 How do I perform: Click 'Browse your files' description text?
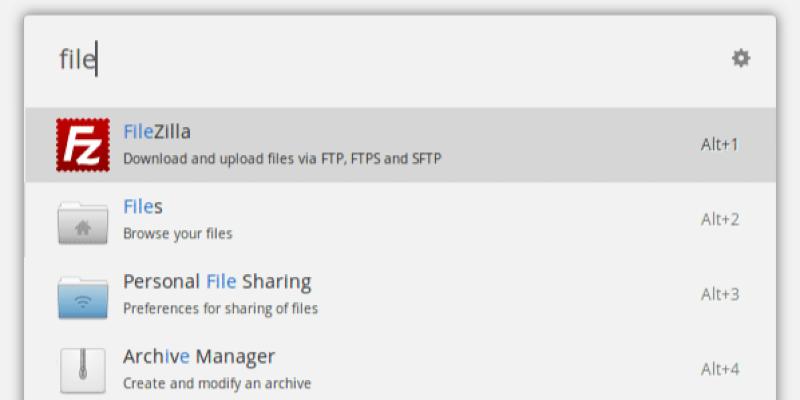pos(178,234)
